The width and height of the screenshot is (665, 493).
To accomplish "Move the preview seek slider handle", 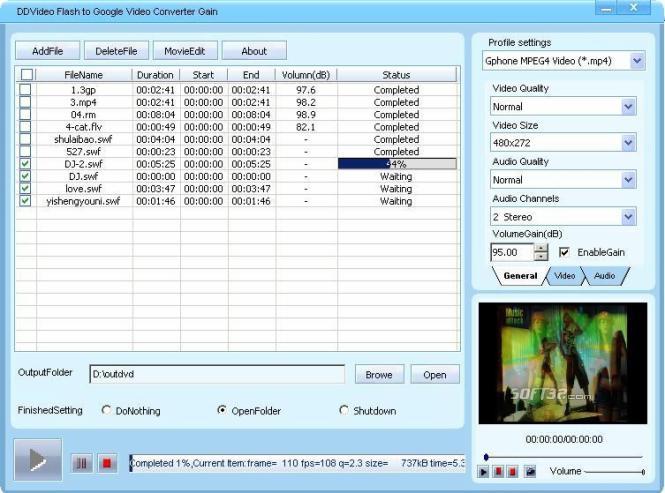I will pyautogui.click(x=486, y=457).
